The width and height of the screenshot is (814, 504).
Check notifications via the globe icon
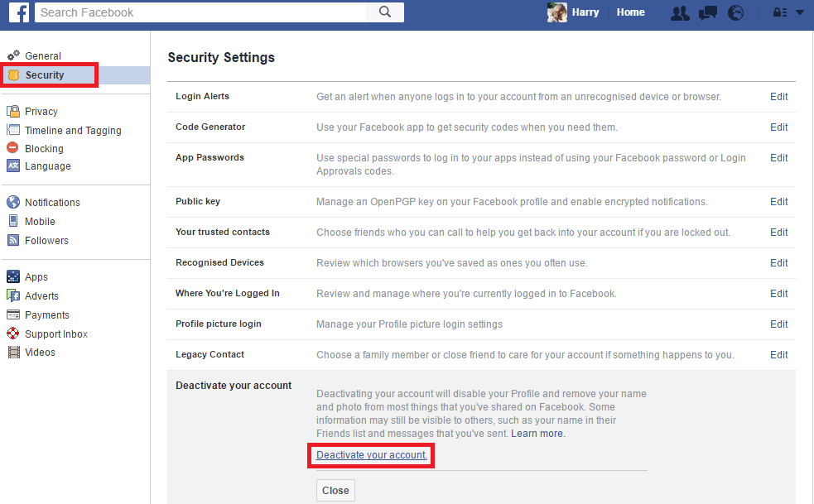(735, 12)
